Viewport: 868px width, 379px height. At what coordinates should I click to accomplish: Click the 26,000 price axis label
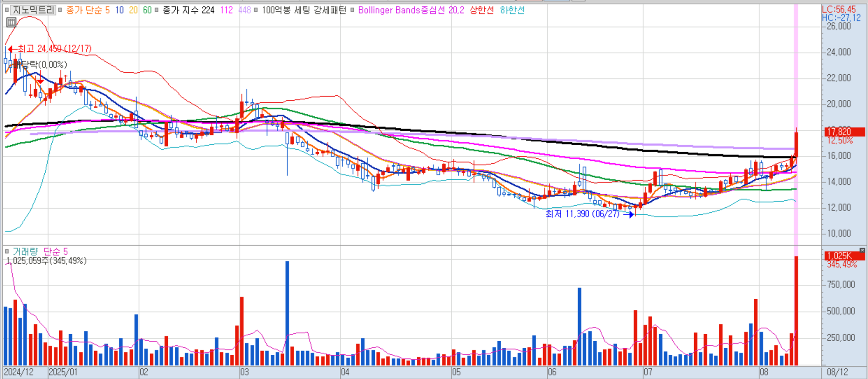[x=839, y=26]
